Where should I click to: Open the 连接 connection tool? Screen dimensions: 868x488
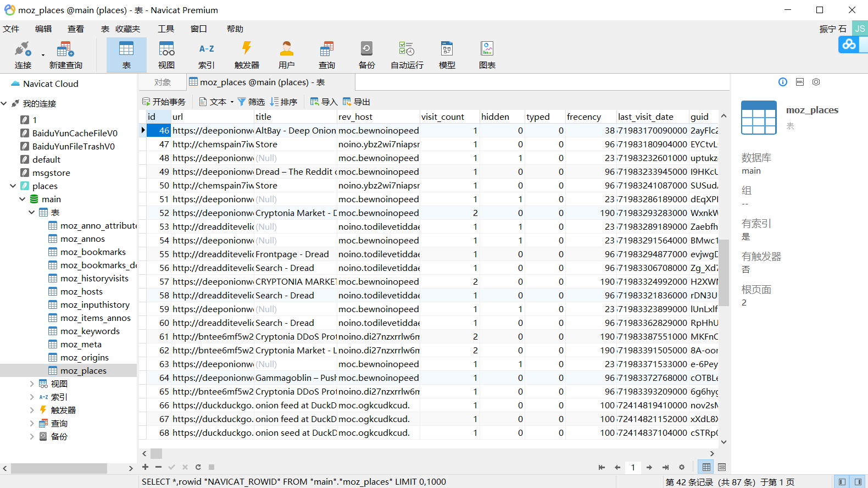tap(23, 55)
